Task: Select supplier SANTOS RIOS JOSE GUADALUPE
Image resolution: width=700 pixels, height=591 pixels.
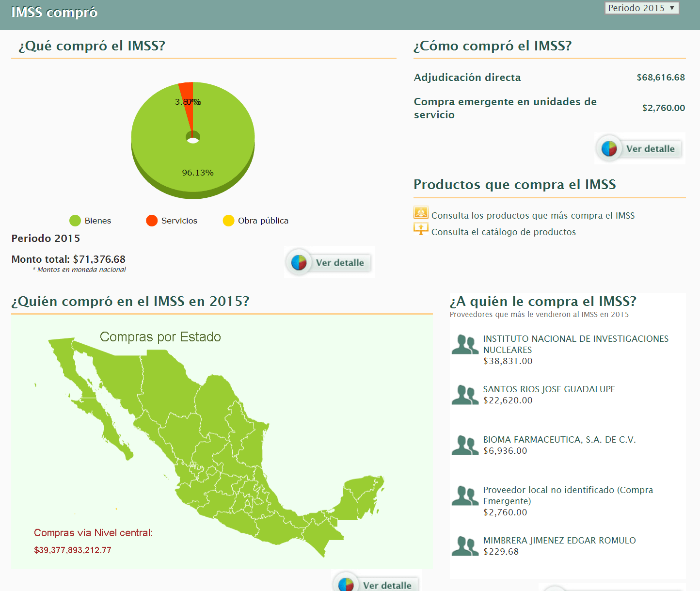Action: (x=549, y=389)
